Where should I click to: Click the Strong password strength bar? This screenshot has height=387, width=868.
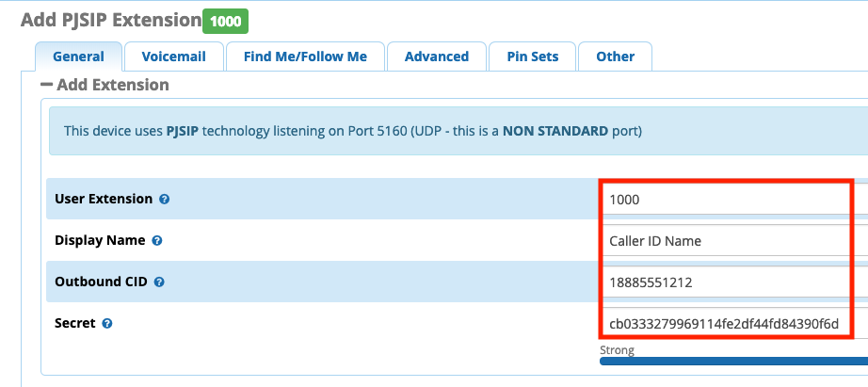734,362
